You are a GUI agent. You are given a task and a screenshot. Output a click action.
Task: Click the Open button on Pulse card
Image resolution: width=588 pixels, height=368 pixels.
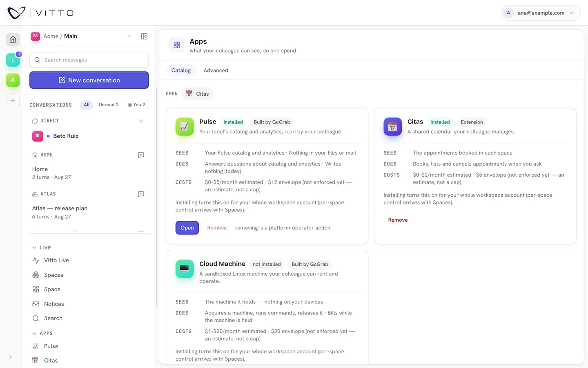[187, 228]
